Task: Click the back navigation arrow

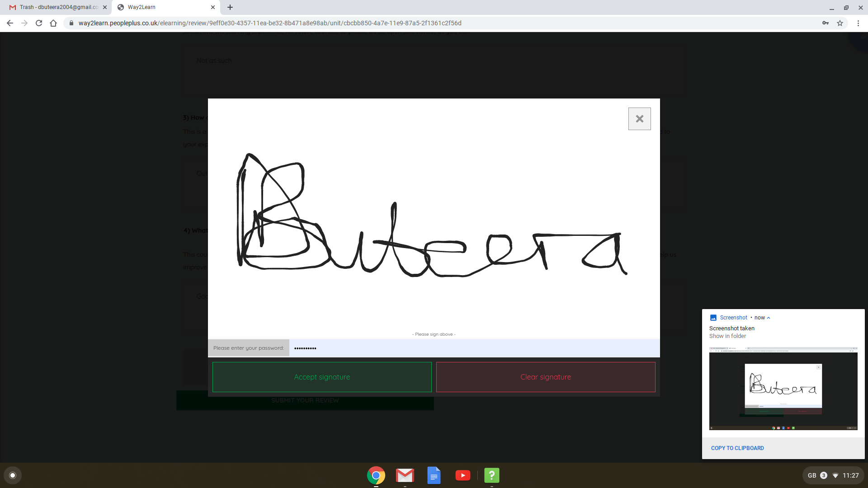Action: (x=9, y=23)
